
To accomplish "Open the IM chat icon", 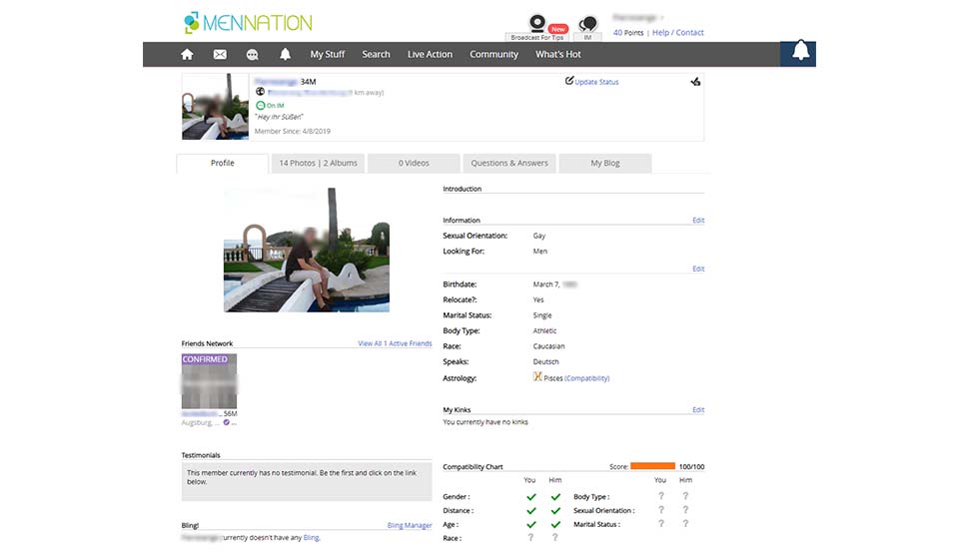I will tap(588, 24).
